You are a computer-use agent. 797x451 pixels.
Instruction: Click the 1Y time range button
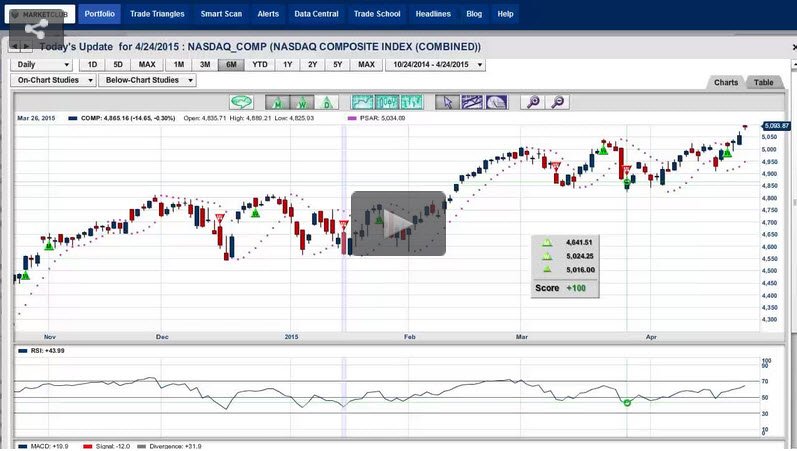288,65
